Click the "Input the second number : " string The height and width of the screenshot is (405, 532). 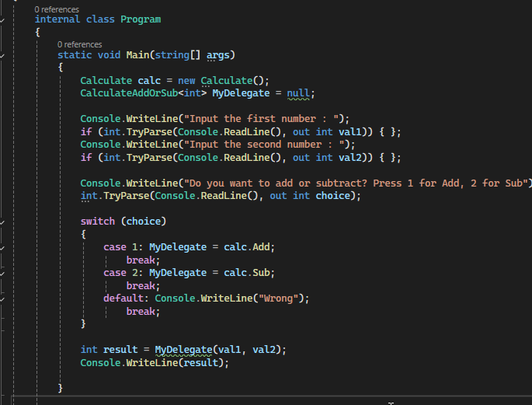click(264, 145)
